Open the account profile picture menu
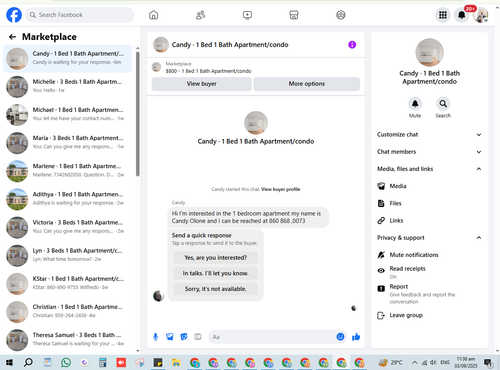 pos(481,15)
